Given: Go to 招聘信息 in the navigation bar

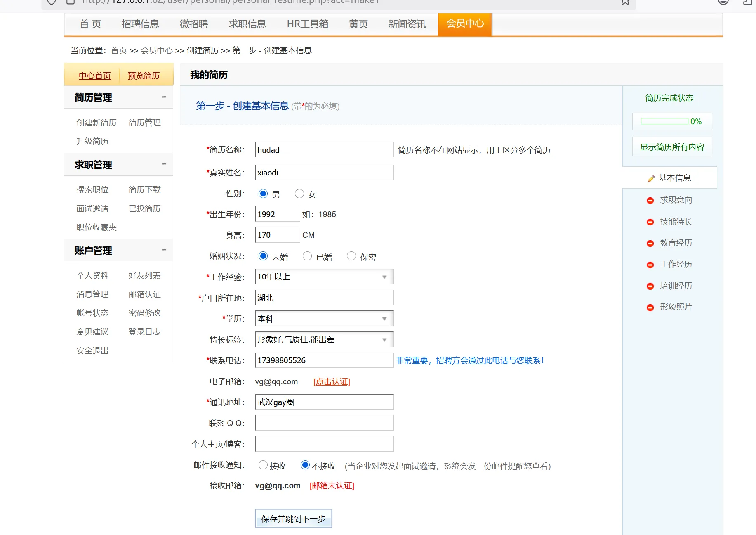Looking at the screenshot, I should point(140,24).
